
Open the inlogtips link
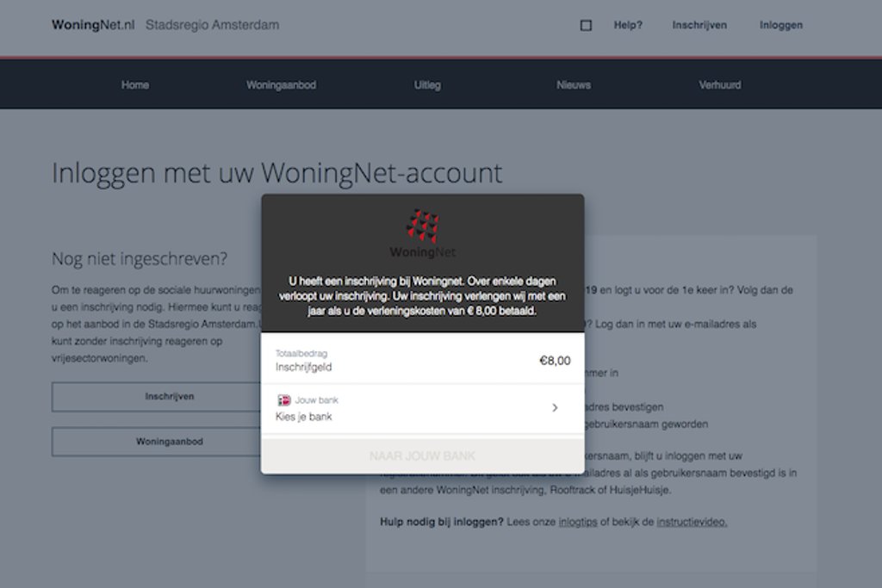pyautogui.click(x=578, y=523)
